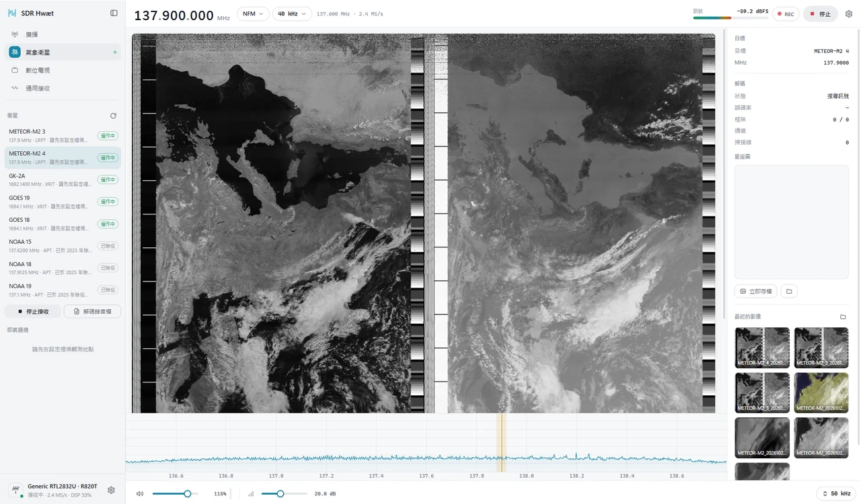The height and width of the screenshot is (504, 861).
Task: Select the NOAA 19 satellite entry
Action: coord(63,290)
